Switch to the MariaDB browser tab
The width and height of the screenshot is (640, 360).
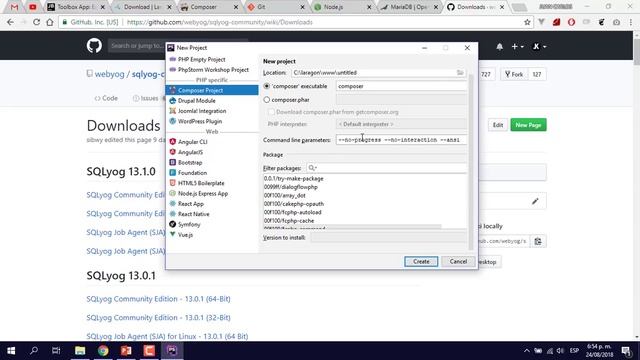point(408,7)
